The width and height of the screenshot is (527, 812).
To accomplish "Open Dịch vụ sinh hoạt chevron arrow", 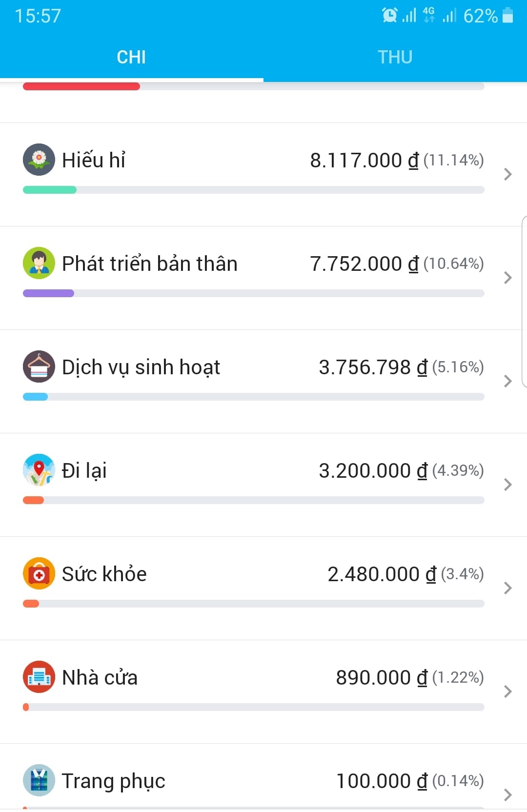I will tap(507, 381).
